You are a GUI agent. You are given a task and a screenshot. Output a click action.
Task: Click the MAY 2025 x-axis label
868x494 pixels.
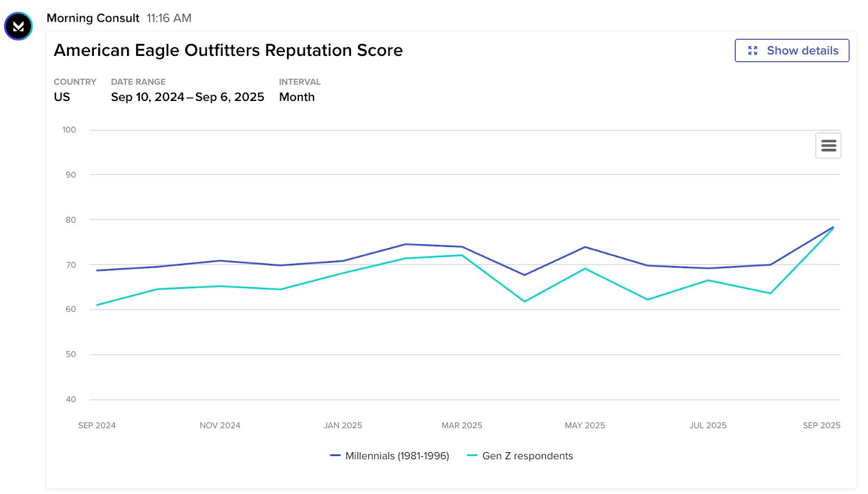[x=585, y=426]
